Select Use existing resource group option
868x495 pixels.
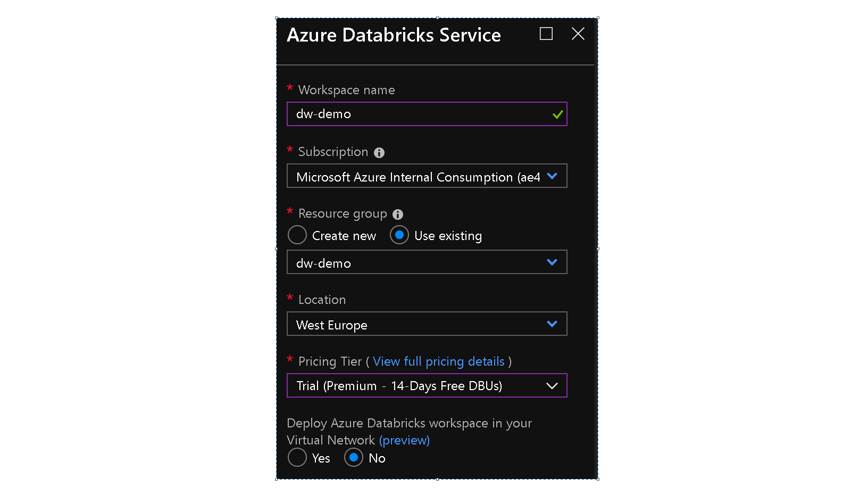pos(399,235)
